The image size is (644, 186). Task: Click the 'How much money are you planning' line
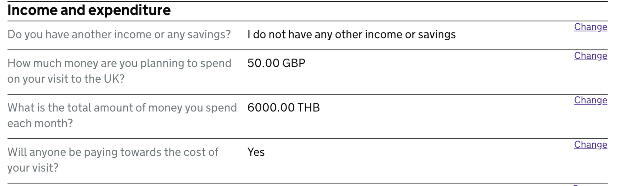(119, 63)
